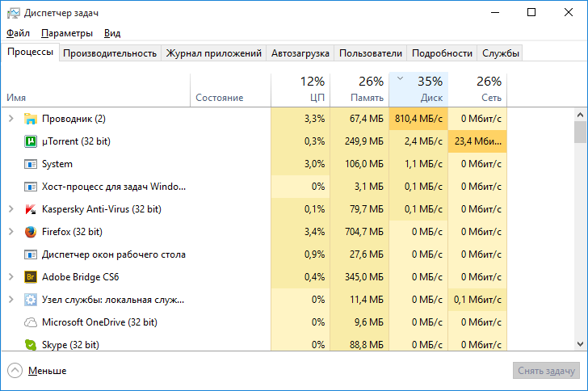The width and height of the screenshot is (588, 391).
Task: Expand the Проводник (2) process group
Action: pos(10,119)
